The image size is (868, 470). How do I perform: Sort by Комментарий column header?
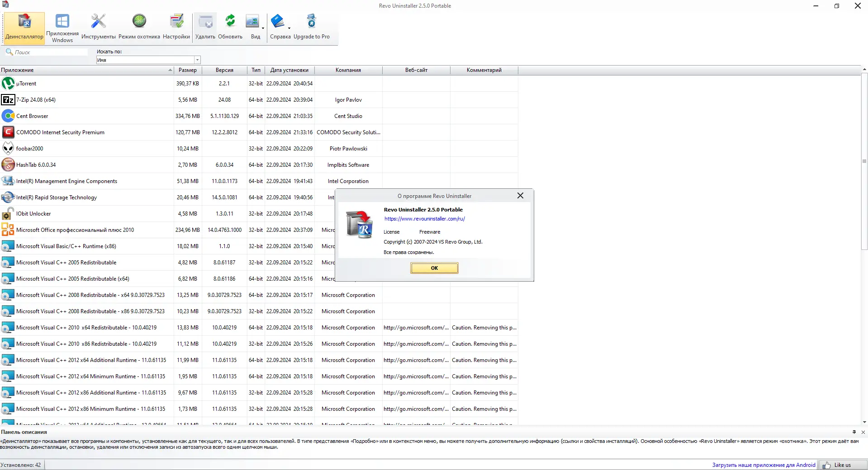pyautogui.click(x=484, y=70)
